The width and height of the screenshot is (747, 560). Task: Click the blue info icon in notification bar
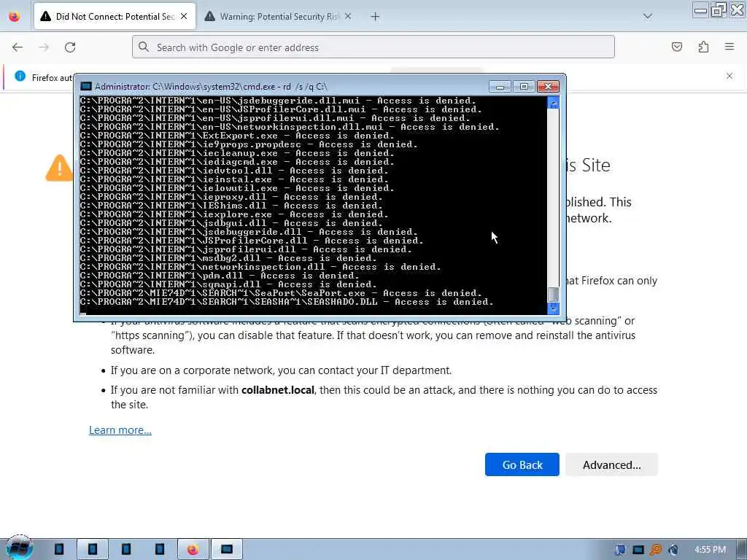click(x=20, y=76)
